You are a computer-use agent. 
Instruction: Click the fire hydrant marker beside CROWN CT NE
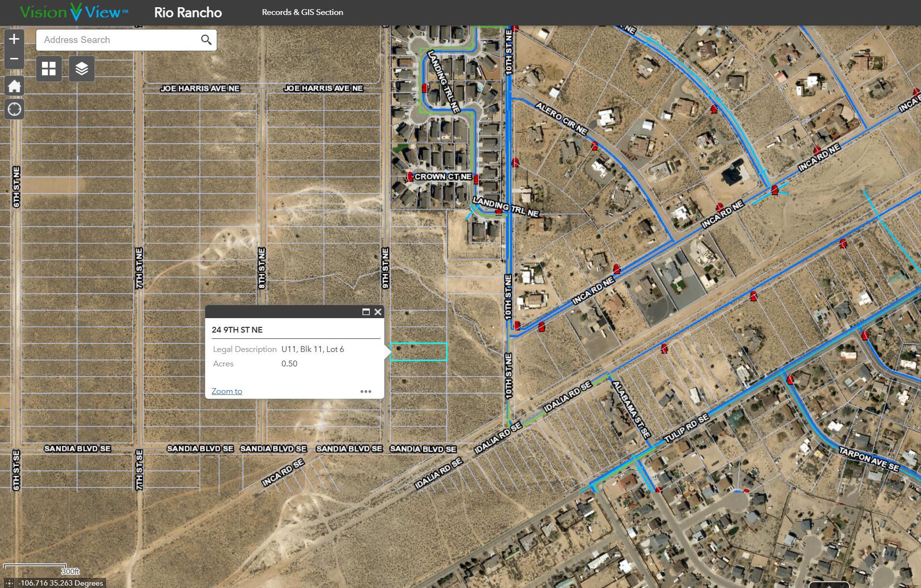pyautogui.click(x=410, y=177)
